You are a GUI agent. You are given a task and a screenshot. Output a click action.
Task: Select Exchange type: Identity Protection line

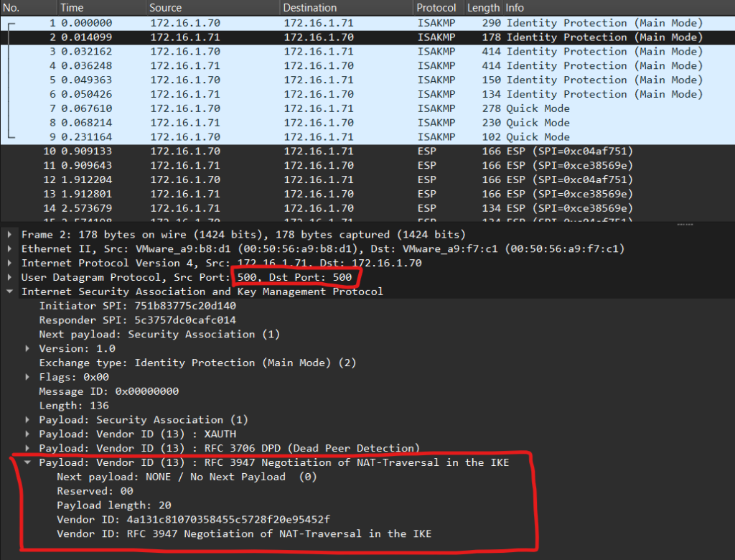(x=197, y=363)
